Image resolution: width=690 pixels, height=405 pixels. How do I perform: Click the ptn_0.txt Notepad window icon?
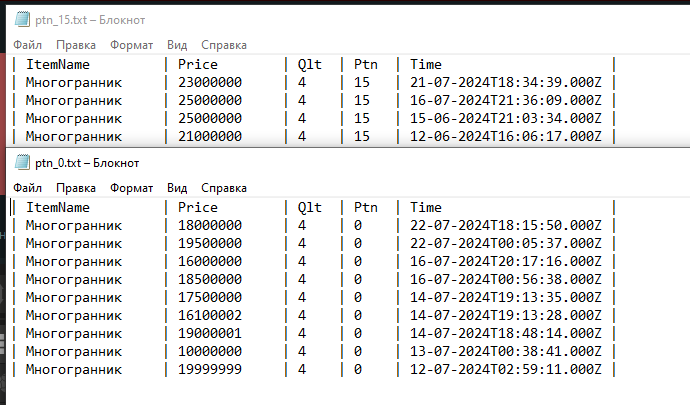click(x=22, y=163)
